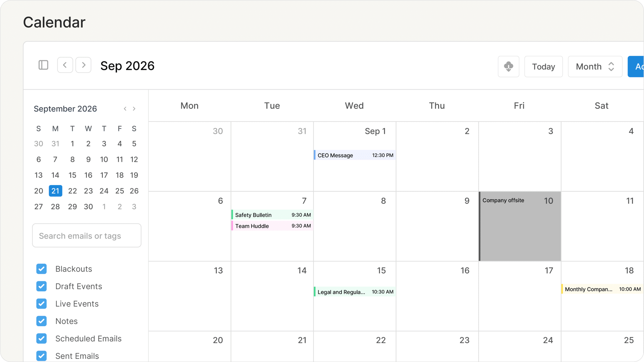Select date 15 in mini calendar
Screen dimensions: 644x362
(x=72, y=175)
